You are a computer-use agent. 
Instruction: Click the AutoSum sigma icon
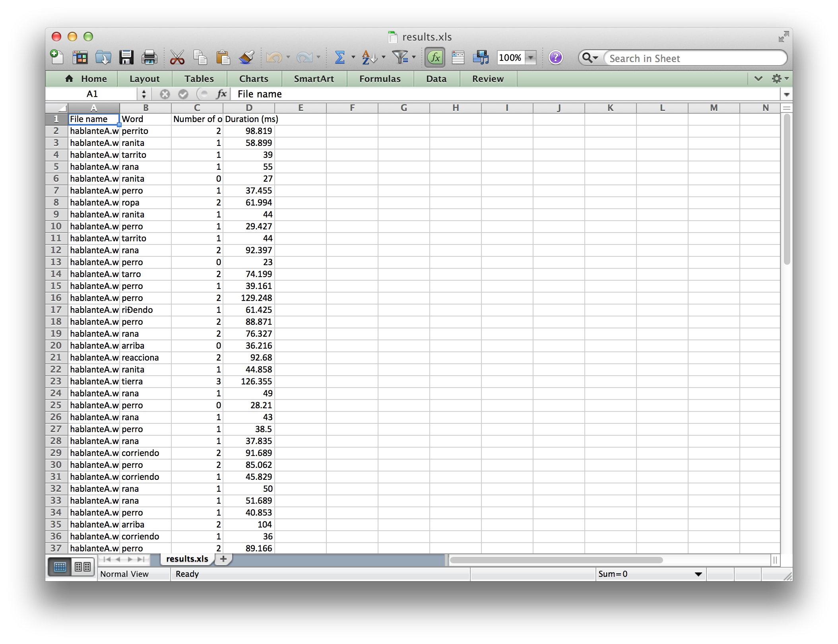[340, 58]
